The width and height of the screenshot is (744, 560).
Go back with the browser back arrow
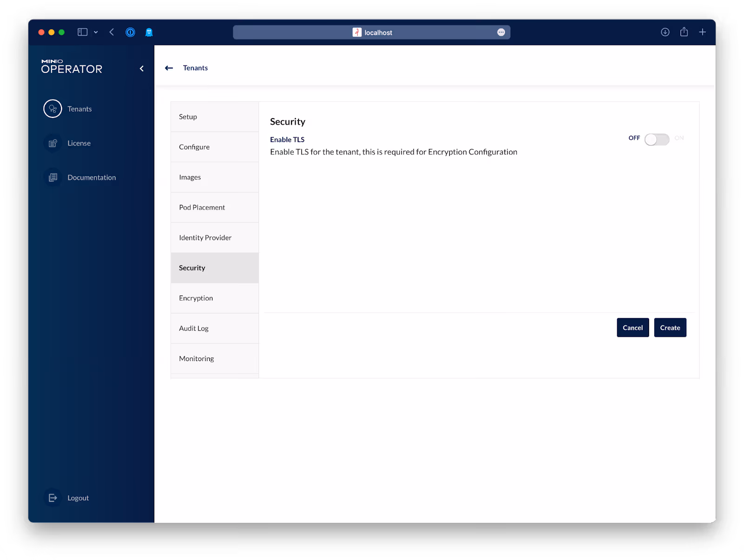tap(112, 32)
